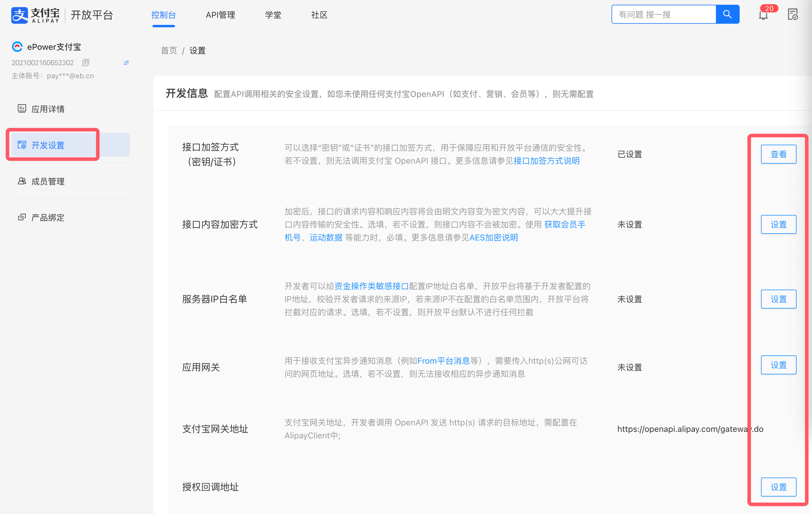Open the 接口加签方式说明 link

click(x=546, y=161)
